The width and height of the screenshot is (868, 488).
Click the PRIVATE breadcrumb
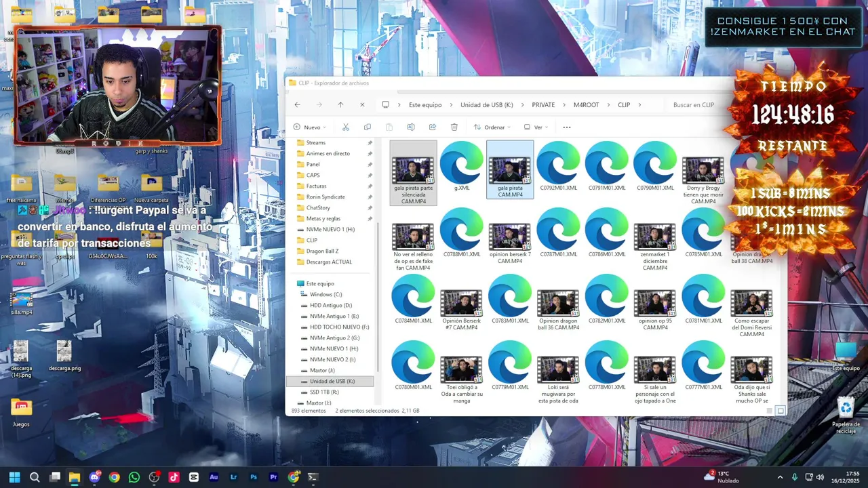[543, 105]
